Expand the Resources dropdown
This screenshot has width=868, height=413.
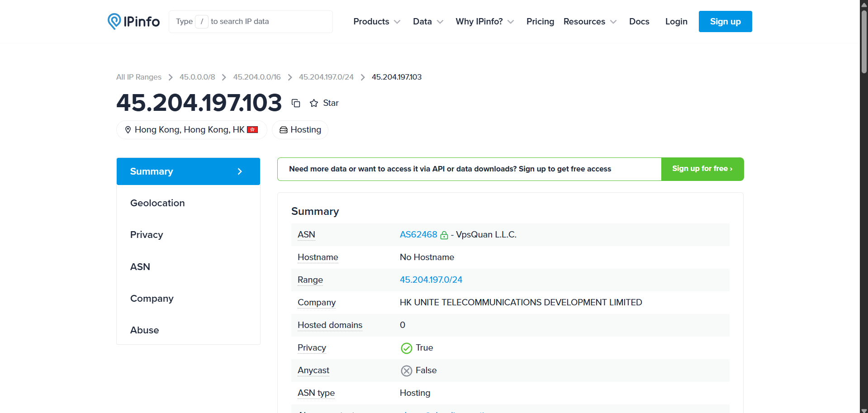(590, 21)
